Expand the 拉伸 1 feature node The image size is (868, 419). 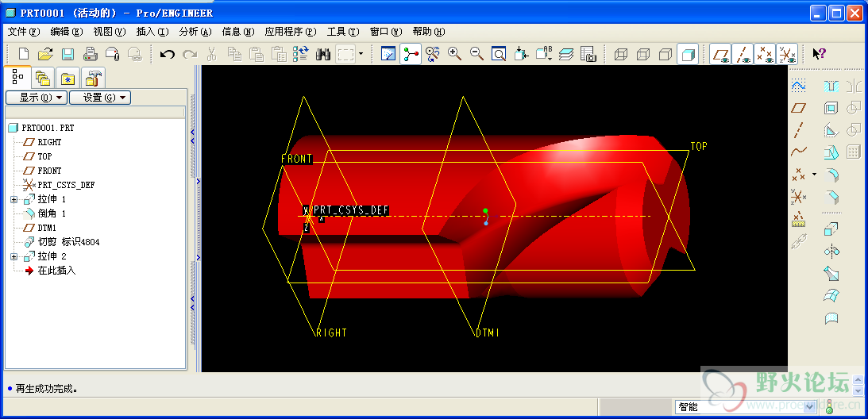(x=14, y=199)
